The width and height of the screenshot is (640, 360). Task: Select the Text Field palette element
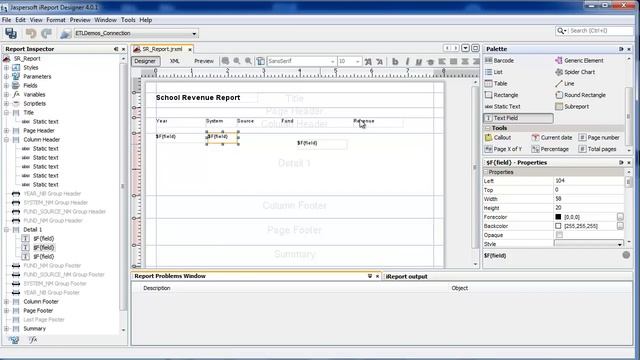[x=518, y=118]
